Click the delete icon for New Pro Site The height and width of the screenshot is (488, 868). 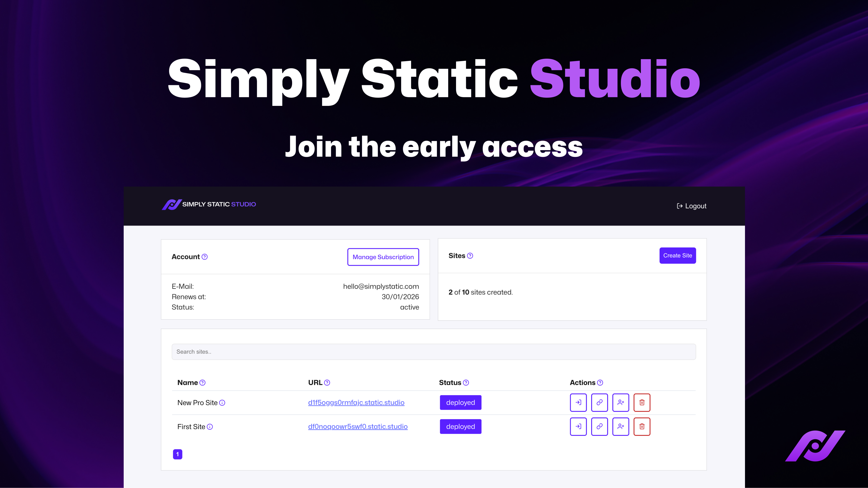[x=642, y=402]
